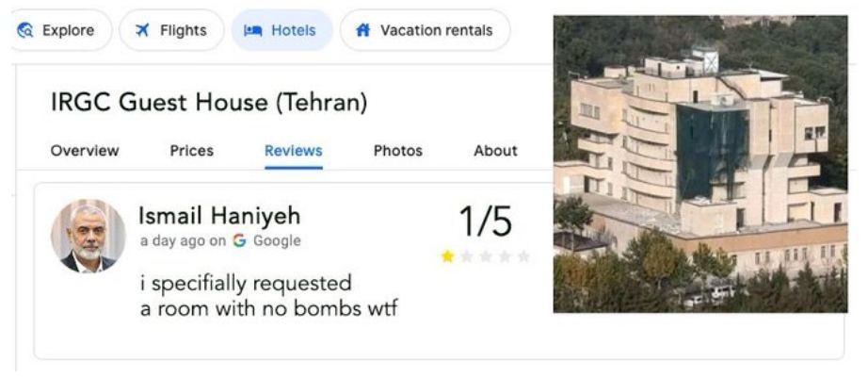The height and width of the screenshot is (378, 868).
Task: Select the third rating star
Action: (x=486, y=256)
